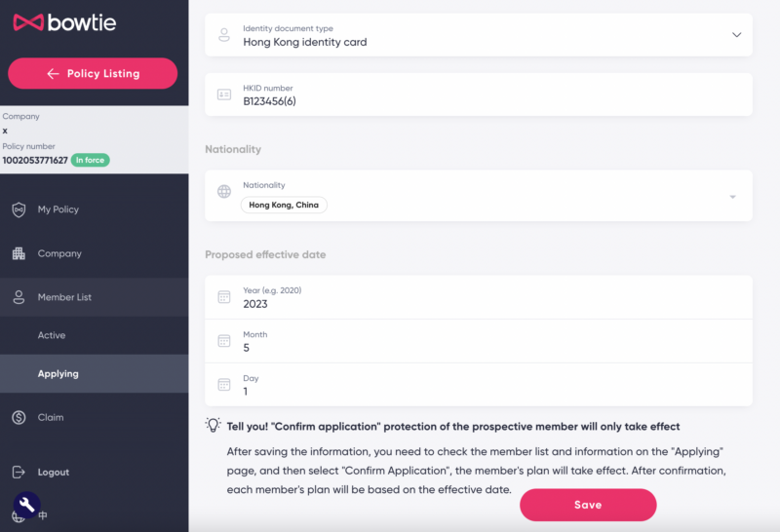
Task: Click the Member List person icon
Action: click(x=19, y=297)
